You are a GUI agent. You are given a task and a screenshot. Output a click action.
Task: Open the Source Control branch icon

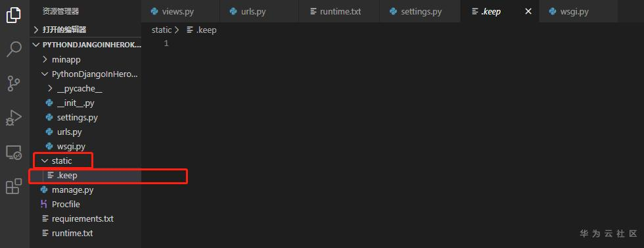[14, 84]
